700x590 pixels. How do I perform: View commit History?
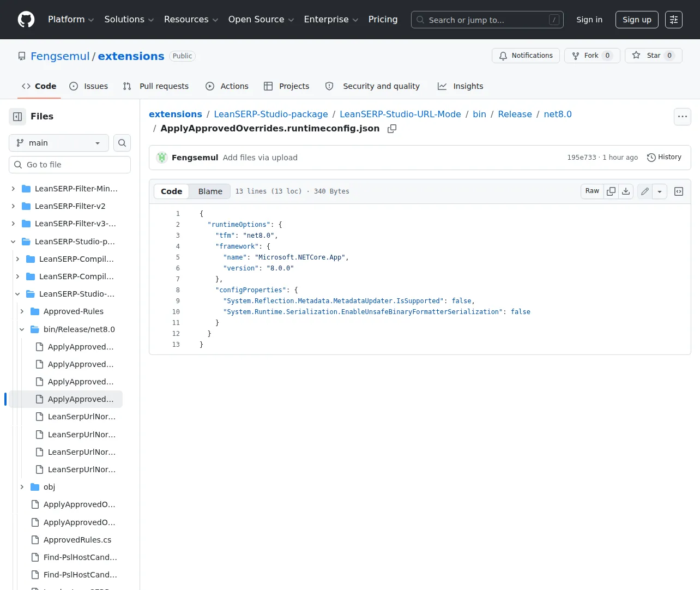tap(664, 158)
